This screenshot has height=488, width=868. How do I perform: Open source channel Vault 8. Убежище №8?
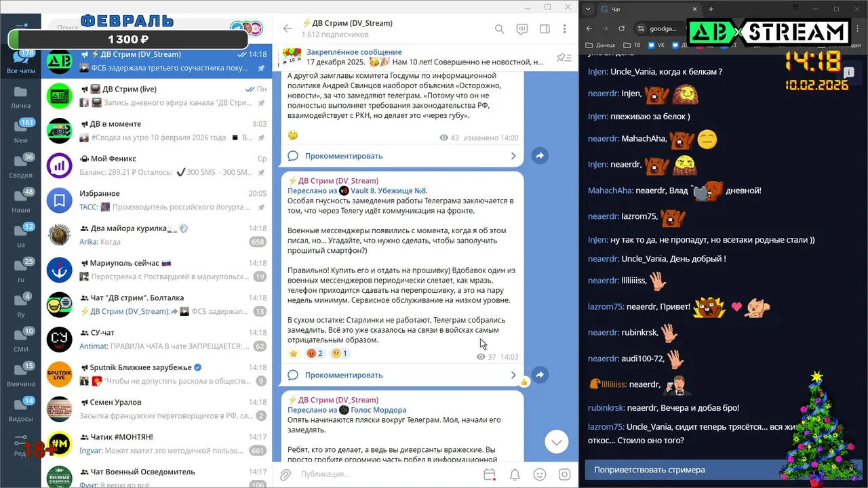pos(389,191)
